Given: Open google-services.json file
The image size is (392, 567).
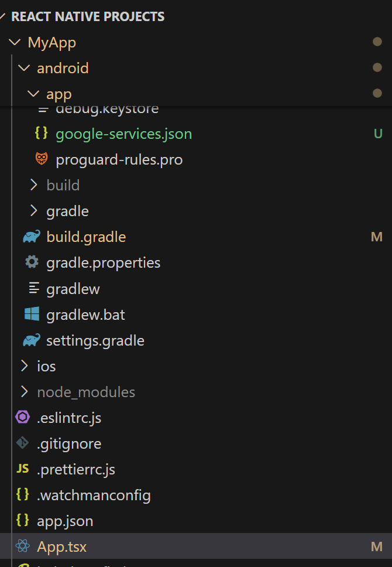Looking at the screenshot, I should point(123,134).
